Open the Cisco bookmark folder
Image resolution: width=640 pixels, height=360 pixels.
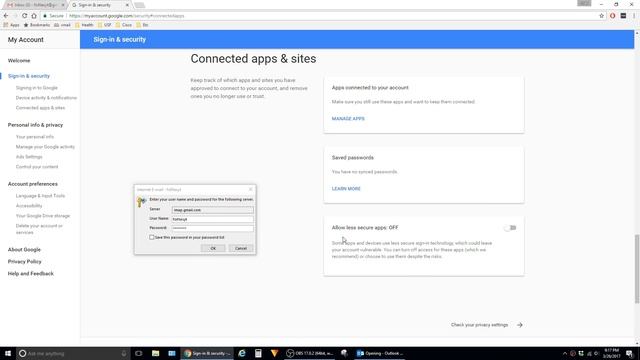coord(124,25)
